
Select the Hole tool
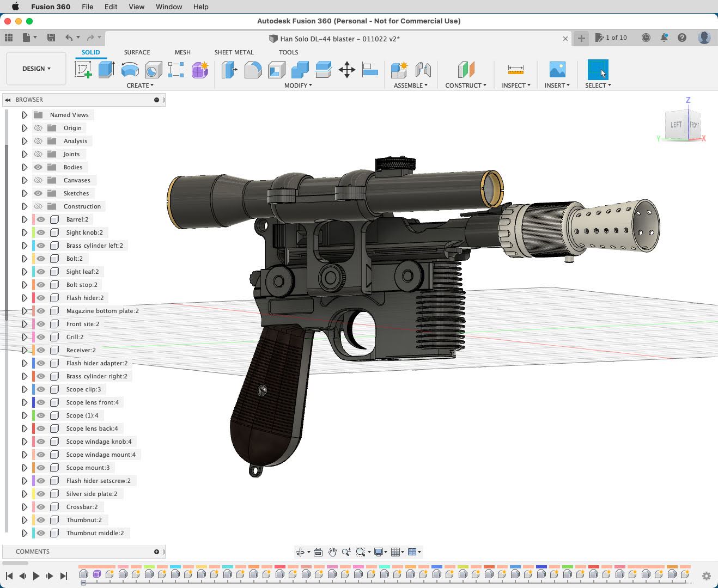pos(153,70)
